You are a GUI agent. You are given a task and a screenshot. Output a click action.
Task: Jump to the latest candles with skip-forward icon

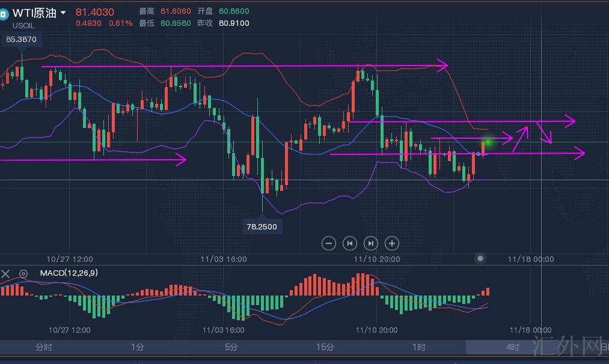tap(371, 243)
